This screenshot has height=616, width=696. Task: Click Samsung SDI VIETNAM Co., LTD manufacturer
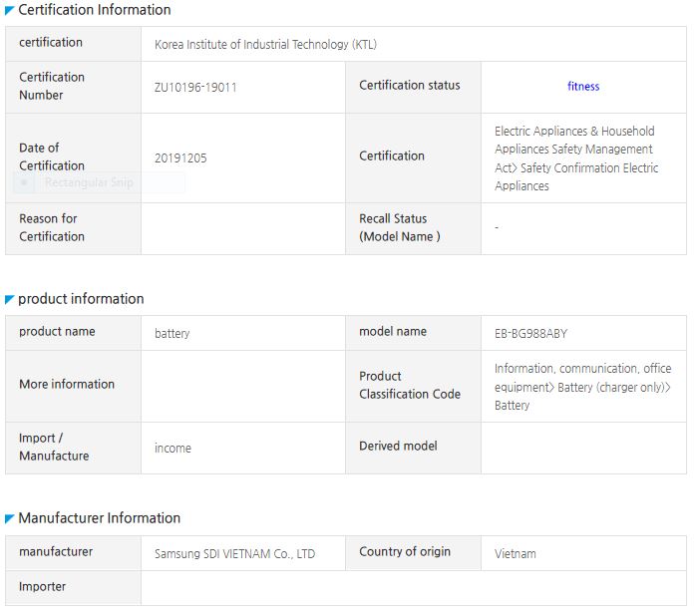coord(234,554)
